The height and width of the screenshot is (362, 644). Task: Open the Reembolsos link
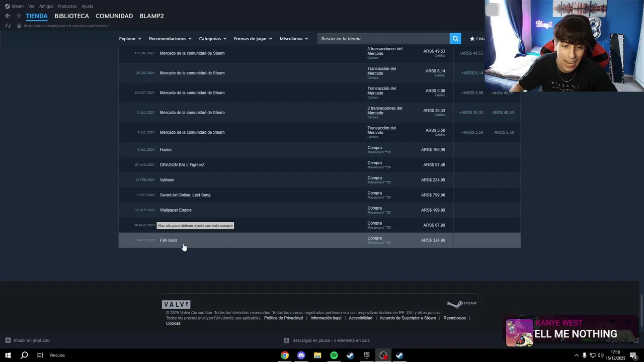click(x=455, y=318)
